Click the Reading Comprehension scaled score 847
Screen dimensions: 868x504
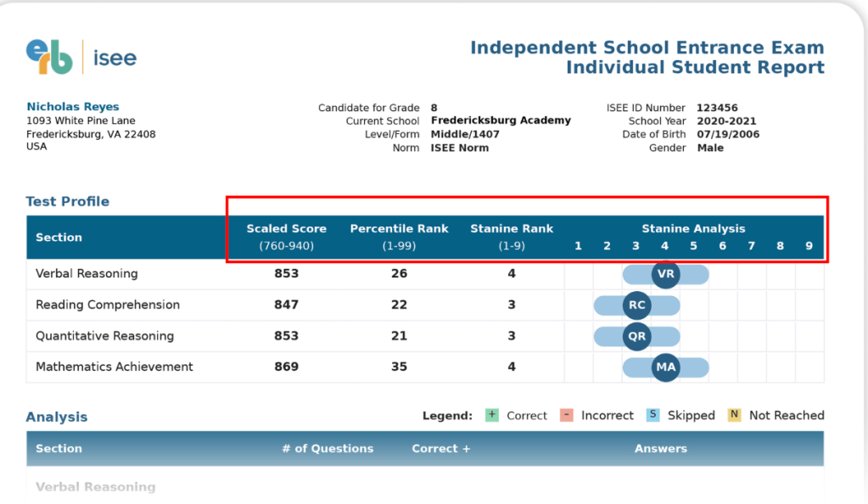286,305
